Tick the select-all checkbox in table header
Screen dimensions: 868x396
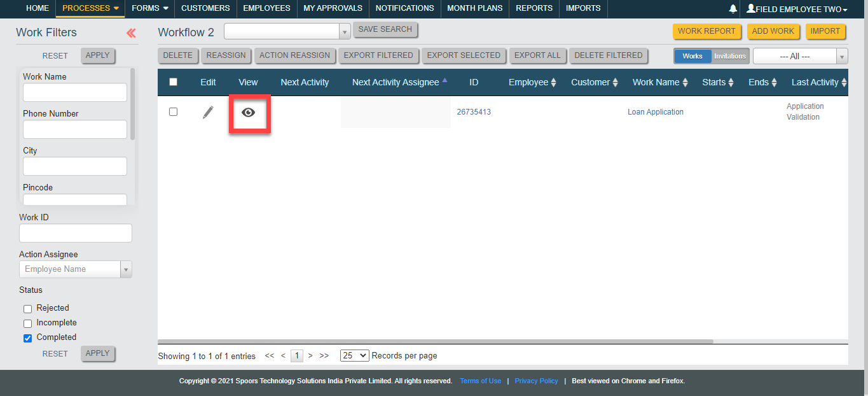(x=173, y=82)
